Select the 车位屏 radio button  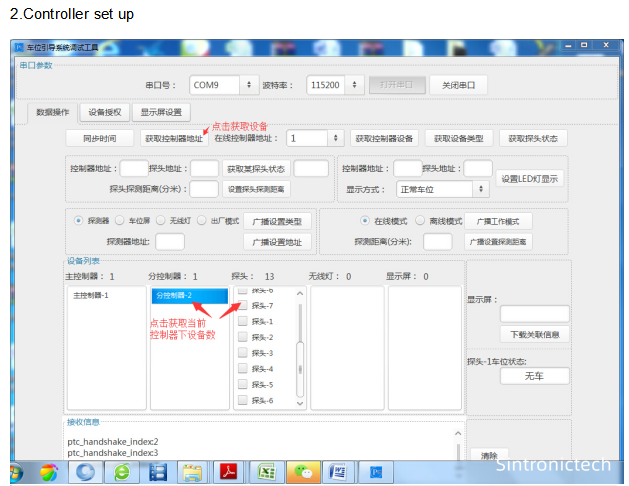[119, 220]
